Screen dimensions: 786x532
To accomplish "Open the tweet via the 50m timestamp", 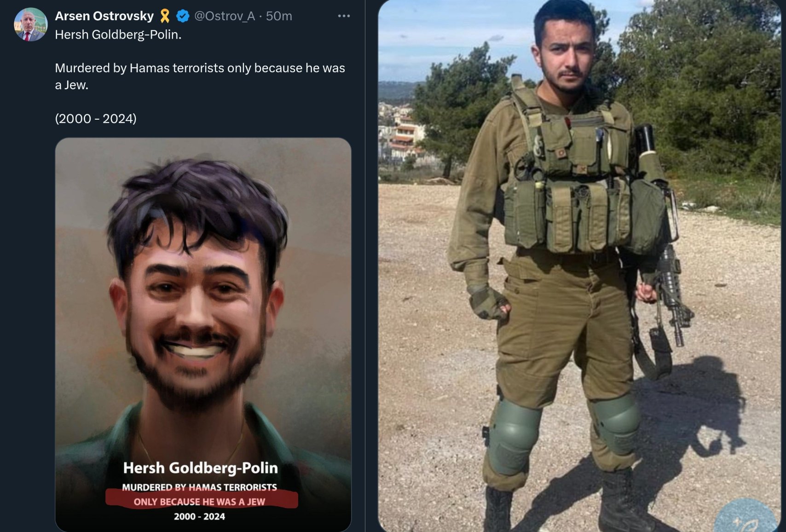I will pos(279,16).
